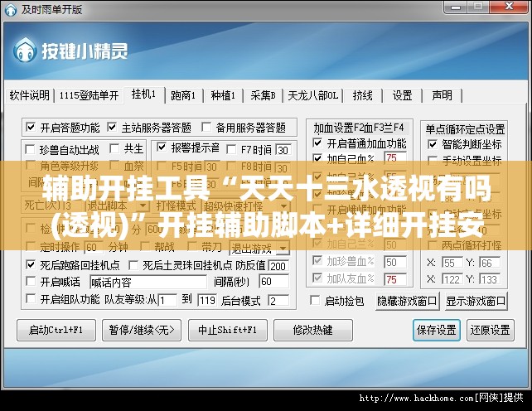Image resolution: width=532 pixels, height=411 pixels.
Task: Click the 暂停/继续<无> button
Action: tap(142, 330)
